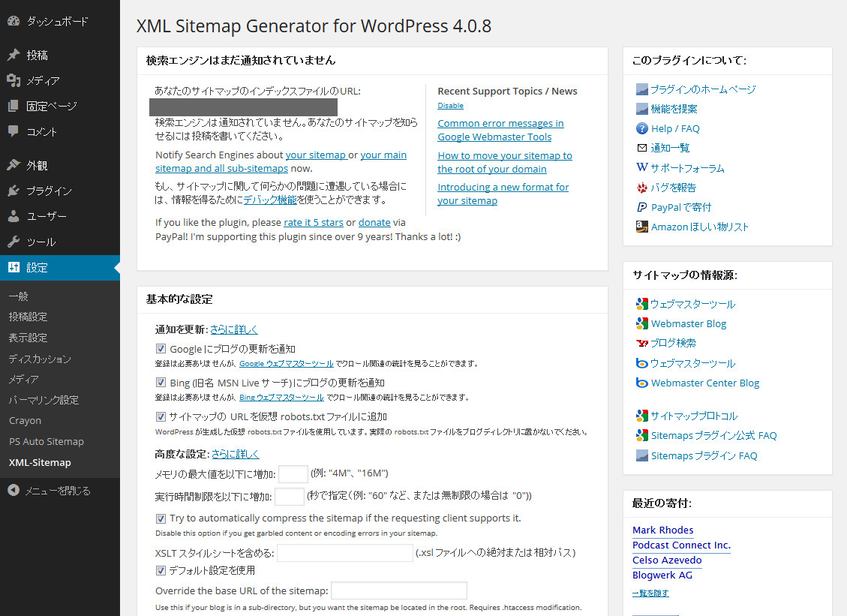847x616 pixels.
Task: Open Podcast Connect Inc. donor link
Action: [x=681, y=545]
